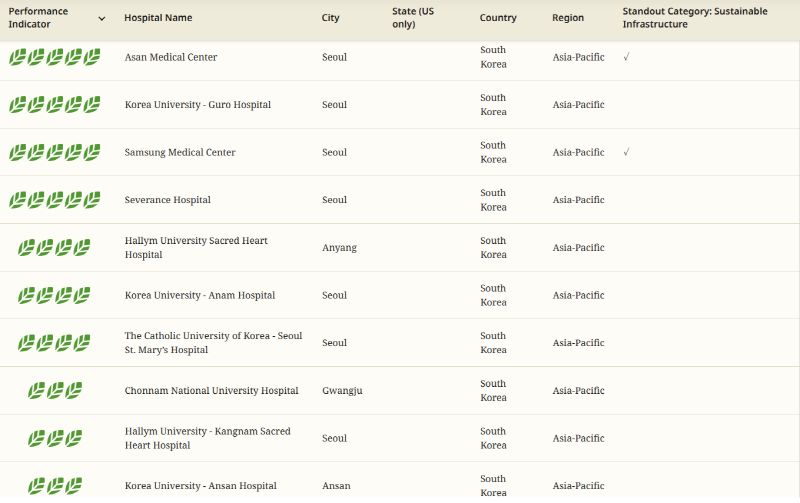Viewport: 800px width, 503px height.
Task: Click 'Asia-Pacific' in Samsung Medical Center row
Action: 579,152
